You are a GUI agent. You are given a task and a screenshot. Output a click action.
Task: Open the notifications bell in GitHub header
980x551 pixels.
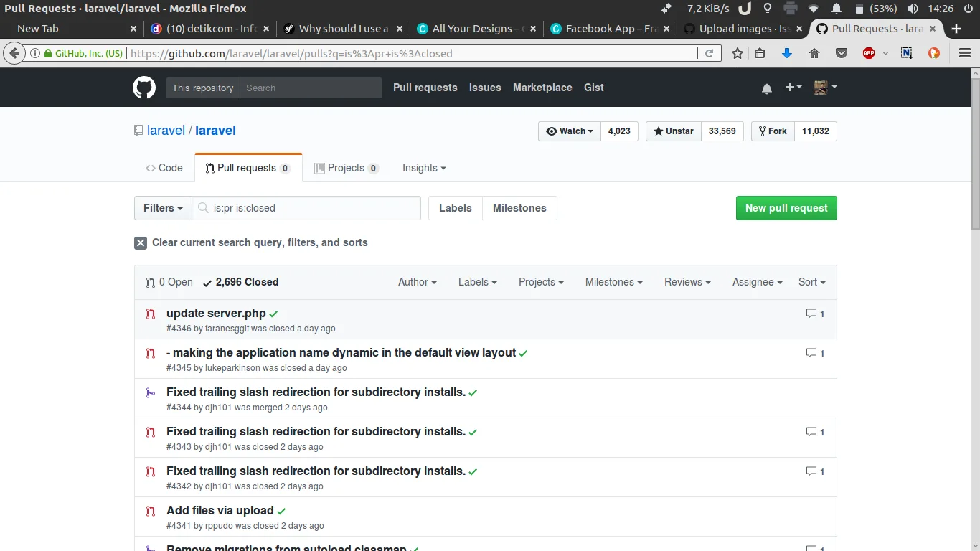tap(767, 88)
